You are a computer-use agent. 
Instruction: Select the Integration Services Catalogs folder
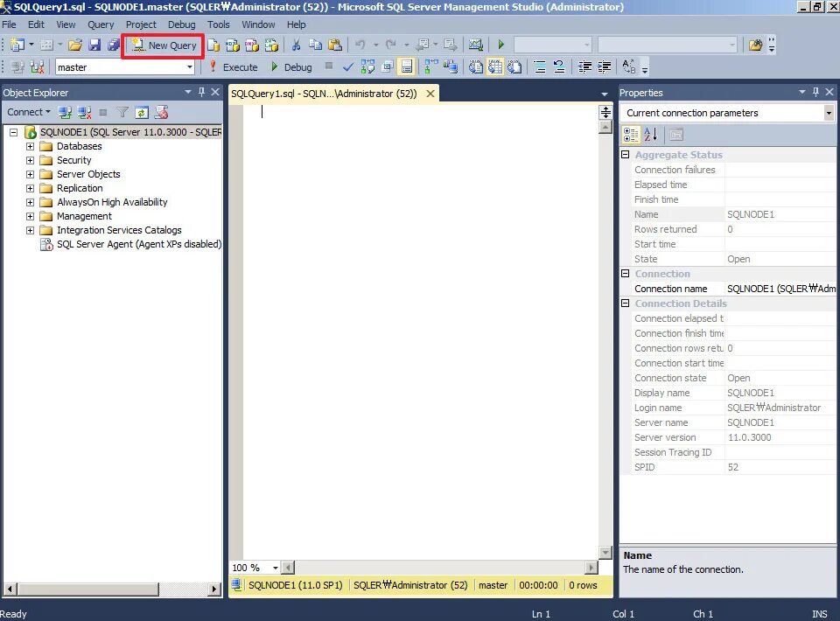coord(111,230)
